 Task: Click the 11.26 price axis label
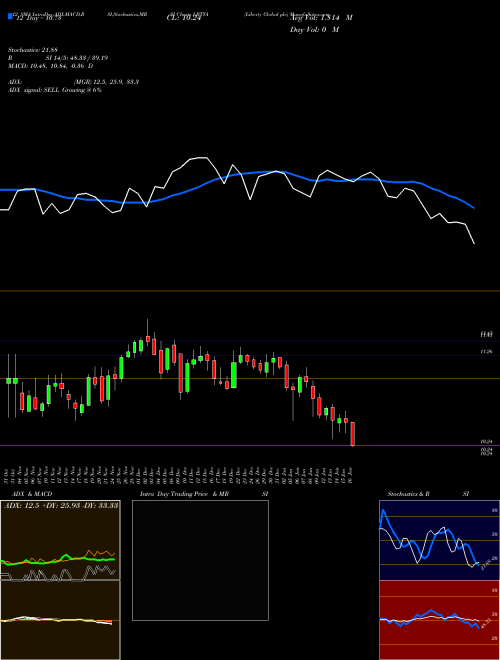pos(487,351)
